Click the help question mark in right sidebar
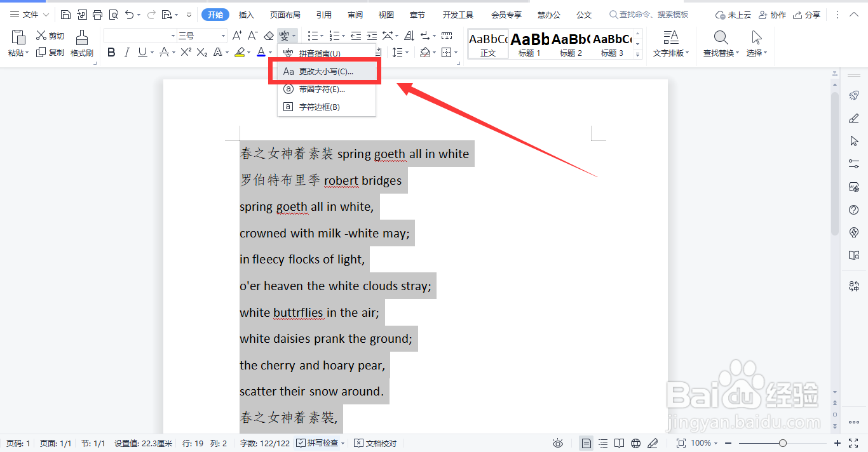 click(854, 209)
